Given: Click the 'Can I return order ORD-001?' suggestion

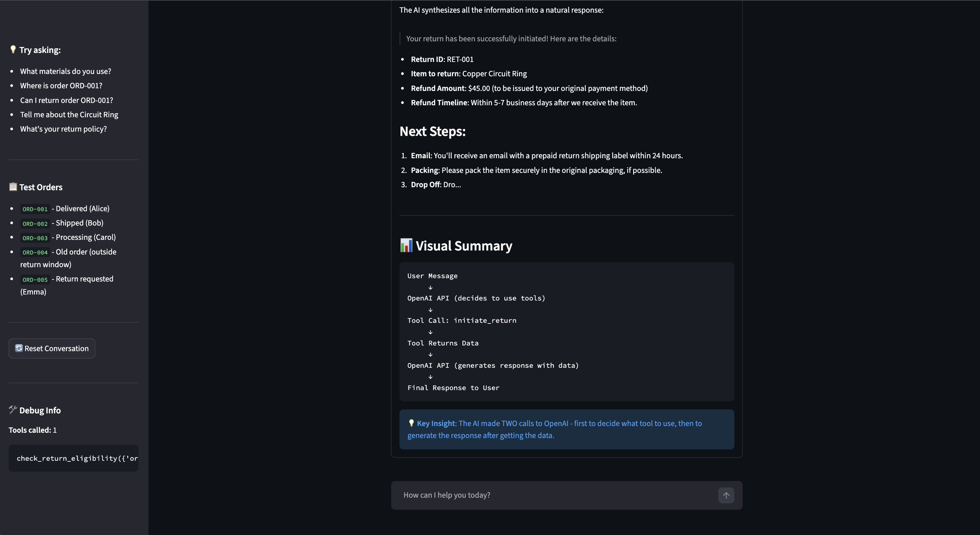Looking at the screenshot, I should coord(67,100).
